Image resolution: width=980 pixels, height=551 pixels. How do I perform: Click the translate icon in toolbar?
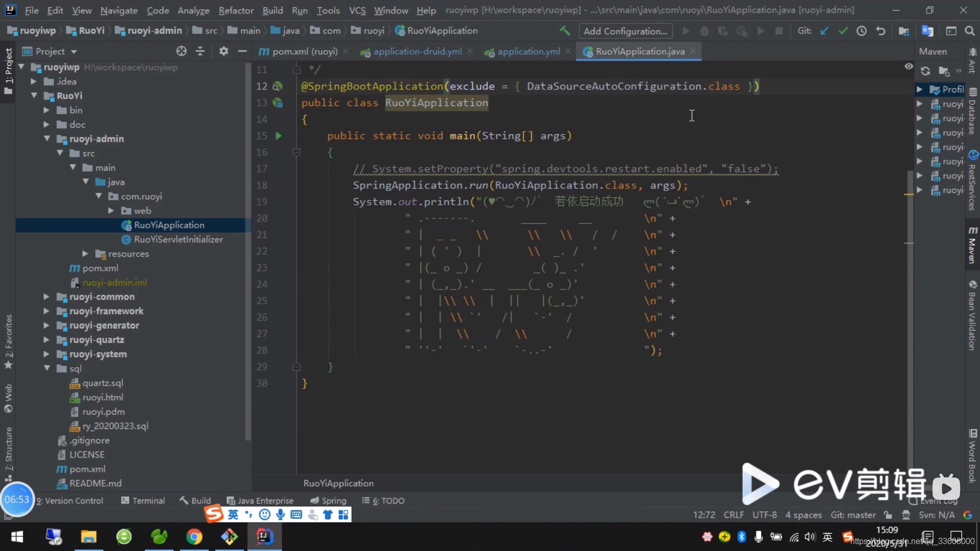[927, 31]
